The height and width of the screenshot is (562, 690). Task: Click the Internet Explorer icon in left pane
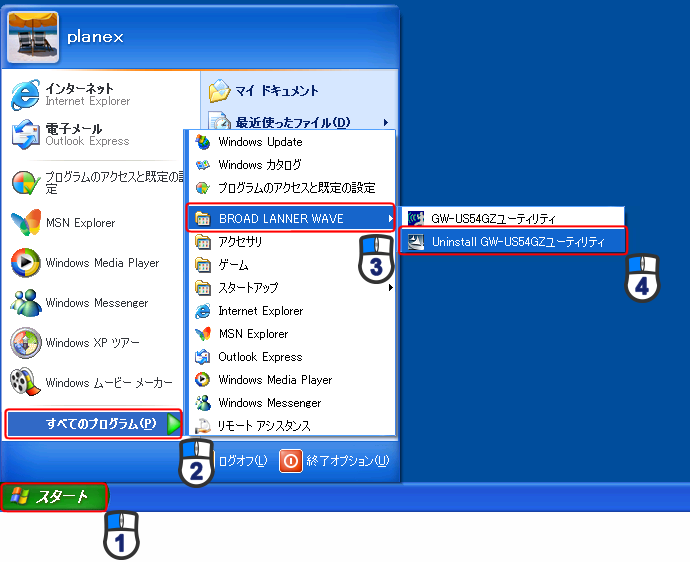click(x=25, y=95)
